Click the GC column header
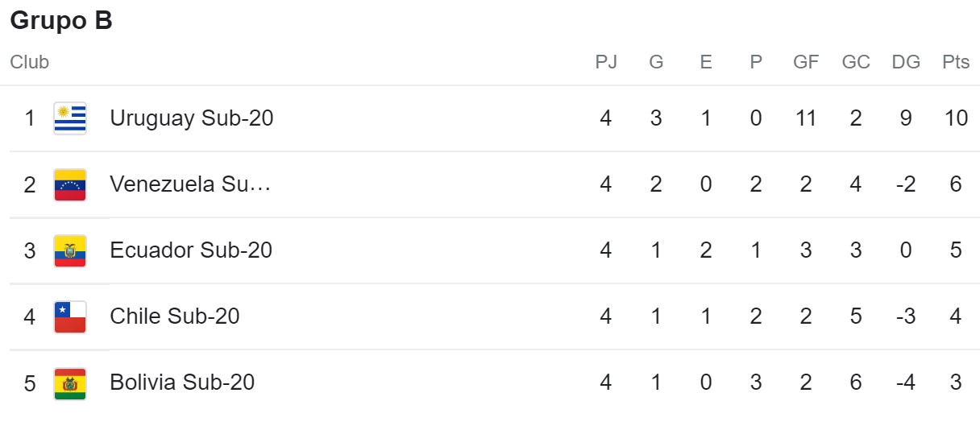Image resolution: width=980 pixels, height=426 pixels. coord(856,62)
